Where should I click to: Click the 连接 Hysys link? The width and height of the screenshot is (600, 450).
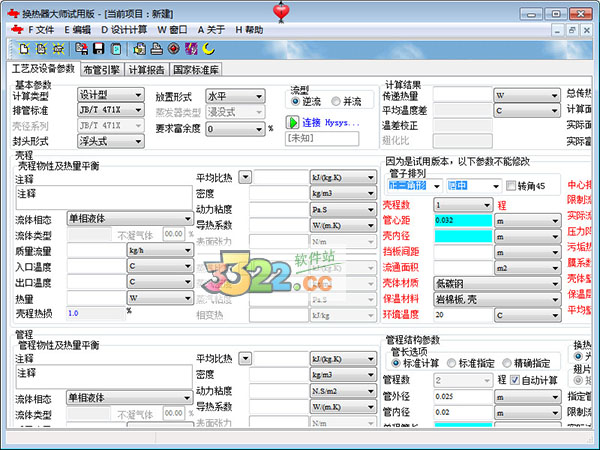point(329,122)
